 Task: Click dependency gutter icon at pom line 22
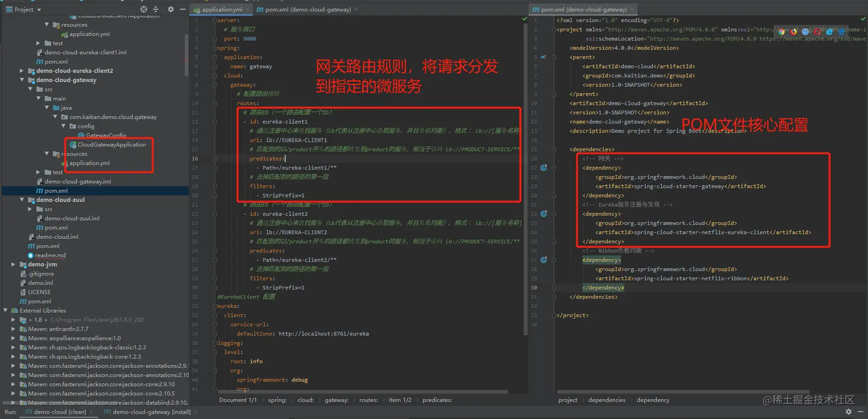pyautogui.click(x=544, y=214)
